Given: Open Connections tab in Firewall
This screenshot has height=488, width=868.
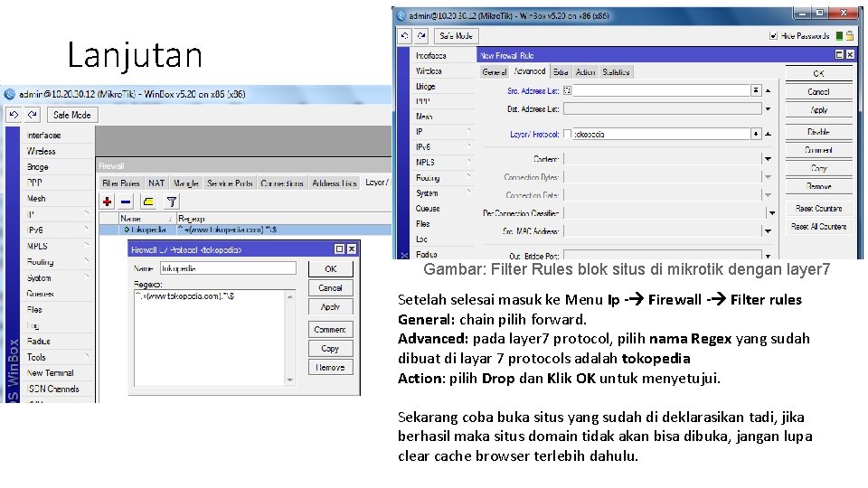Looking at the screenshot, I should [282, 183].
